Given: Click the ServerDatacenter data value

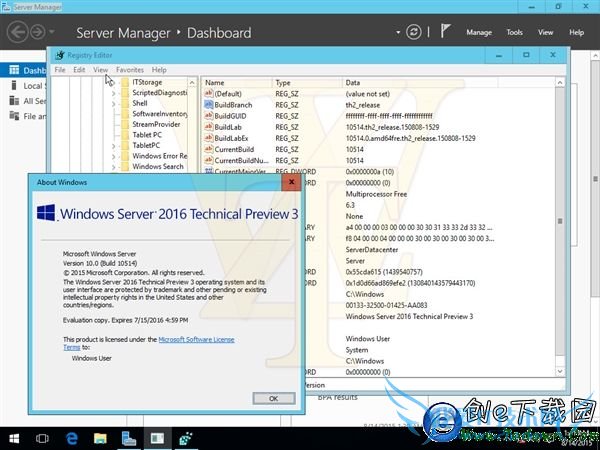Looking at the screenshot, I should click(372, 249).
